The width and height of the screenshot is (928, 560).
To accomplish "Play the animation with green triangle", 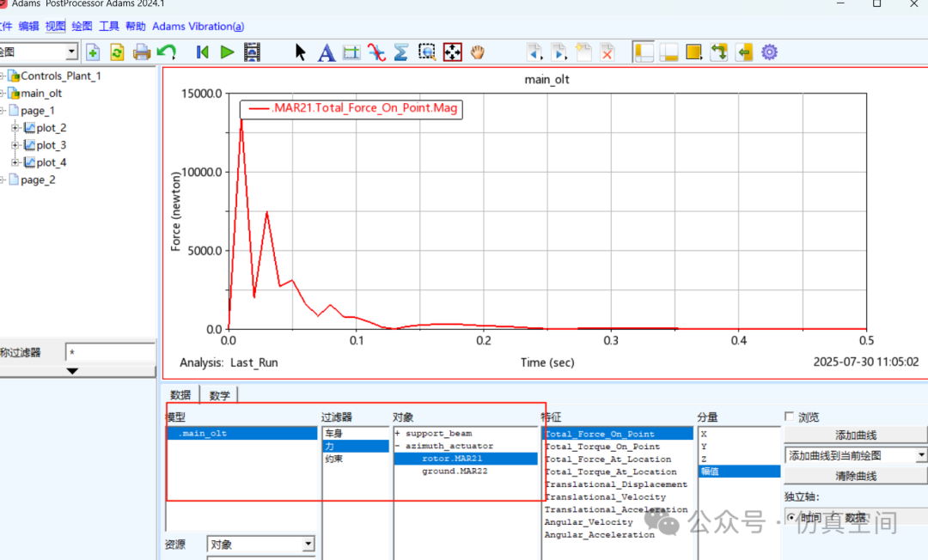I will click(x=227, y=52).
